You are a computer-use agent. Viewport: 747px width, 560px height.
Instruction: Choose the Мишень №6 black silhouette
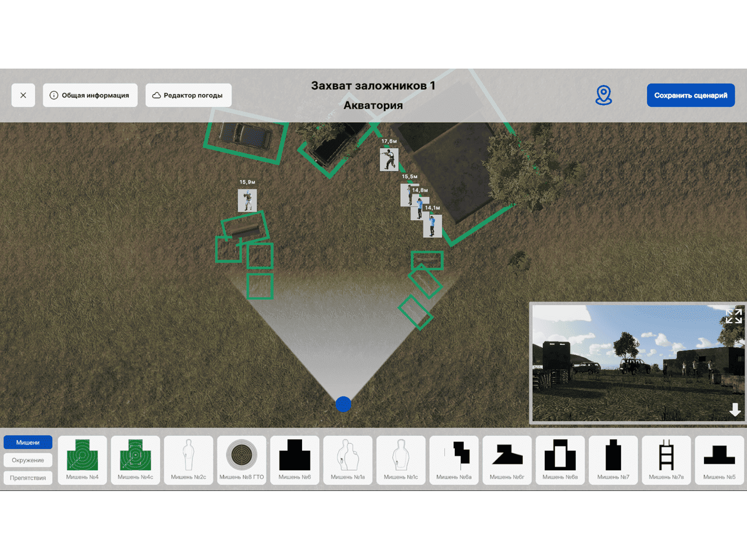(x=295, y=460)
